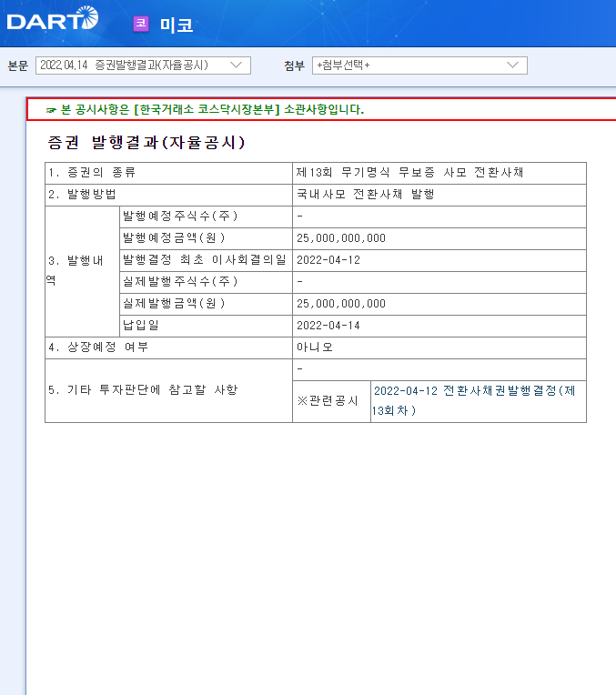Screen dimensions: 616x695
Task: Click the 발행예정금액(원) value 25,000,000,000
Action: tap(341, 238)
